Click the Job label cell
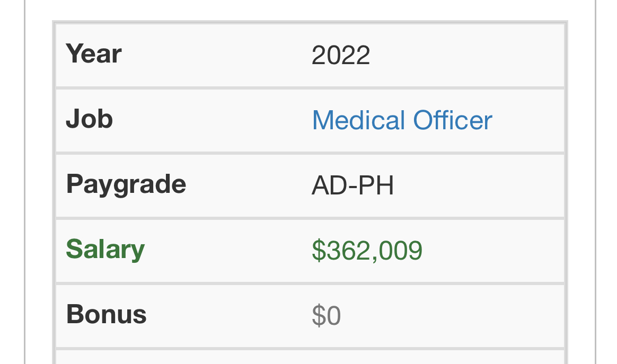The width and height of the screenshot is (617, 364). (89, 119)
